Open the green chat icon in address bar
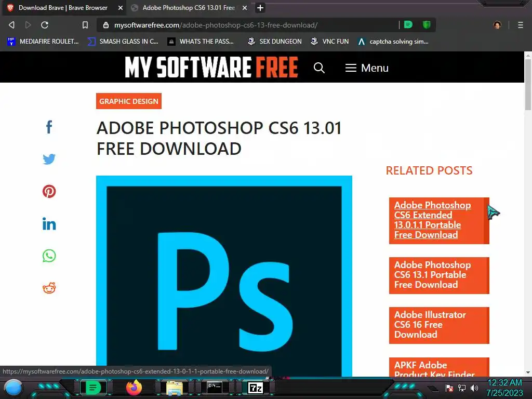This screenshot has height=399, width=532. click(x=408, y=25)
